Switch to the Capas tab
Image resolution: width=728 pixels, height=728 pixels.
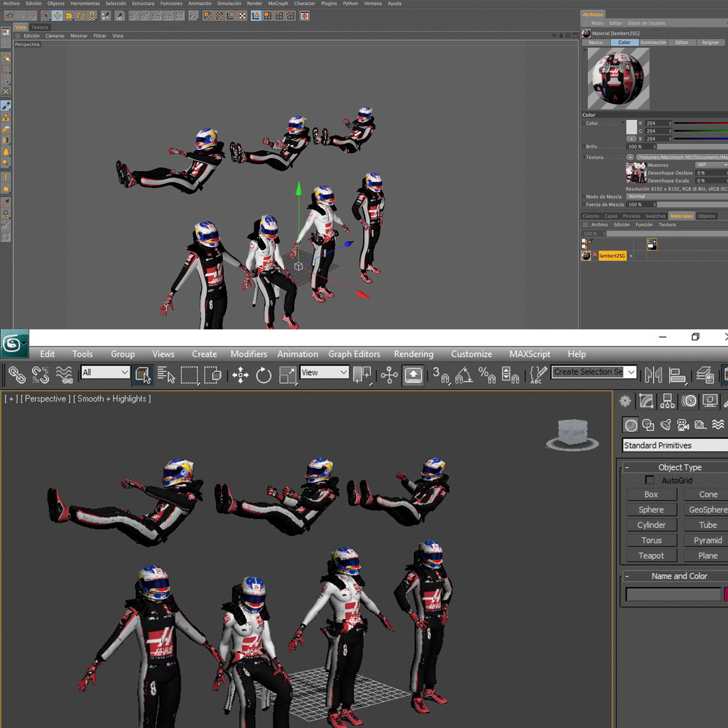coord(611,216)
